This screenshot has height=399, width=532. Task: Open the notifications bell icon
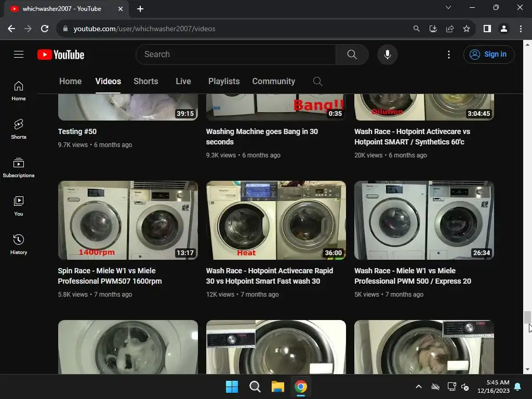(518, 387)
